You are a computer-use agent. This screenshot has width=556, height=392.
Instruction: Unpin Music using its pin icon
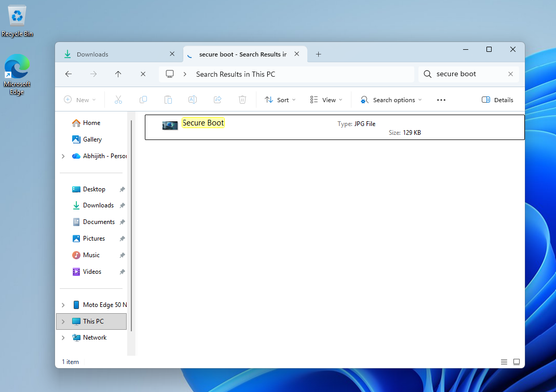[x=123, y=255]
